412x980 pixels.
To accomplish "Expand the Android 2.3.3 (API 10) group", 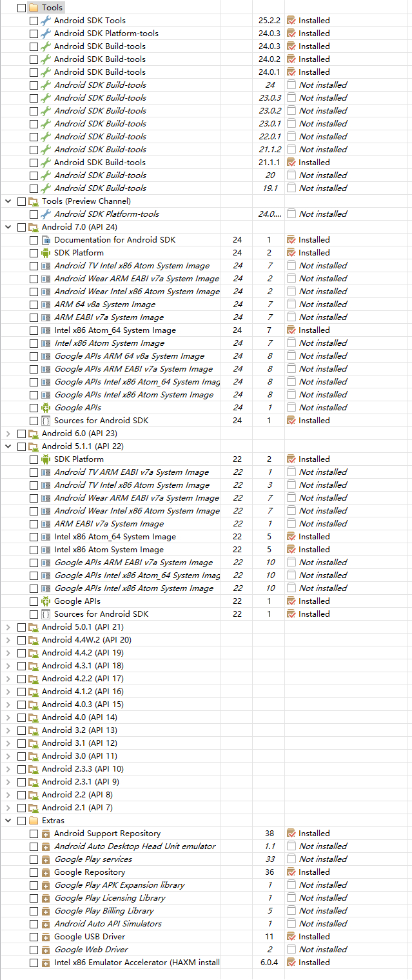I will point(8,769).
